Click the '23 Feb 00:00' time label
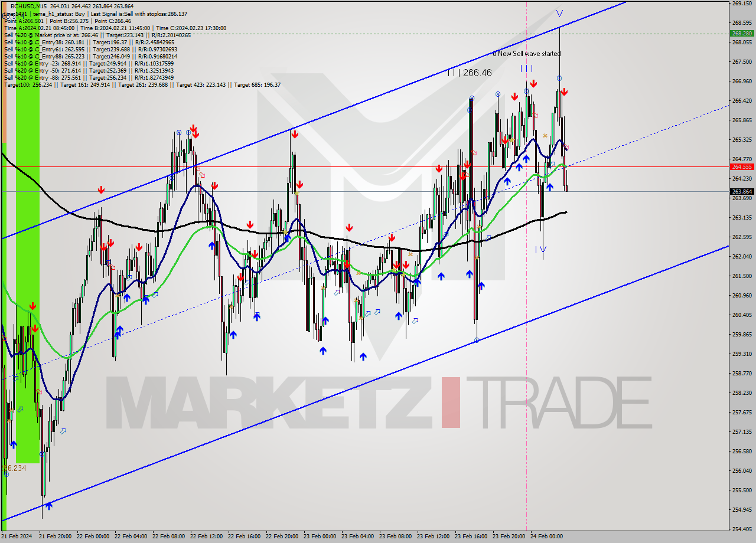This screenshot has width=756, height=543. tap(320, 537)
